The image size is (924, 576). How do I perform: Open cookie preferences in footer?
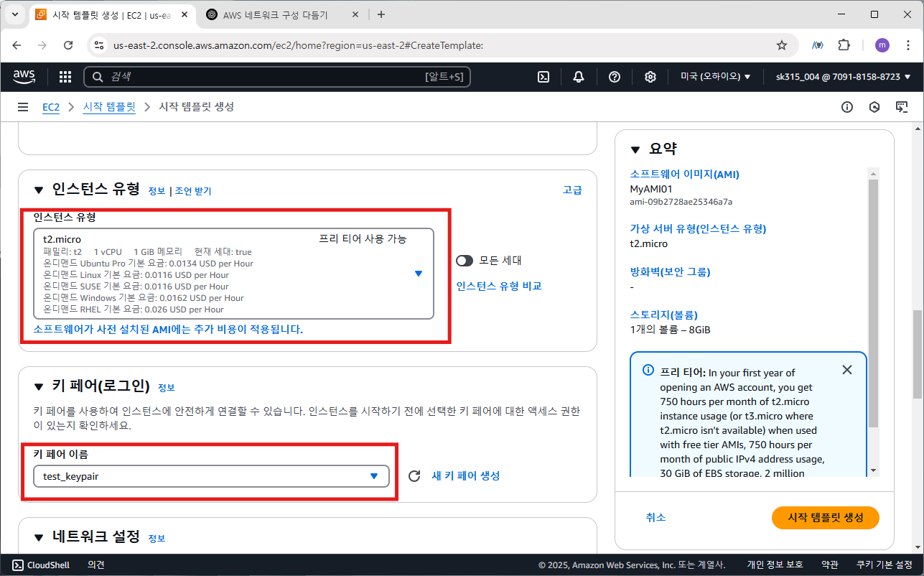click(885, 565)
